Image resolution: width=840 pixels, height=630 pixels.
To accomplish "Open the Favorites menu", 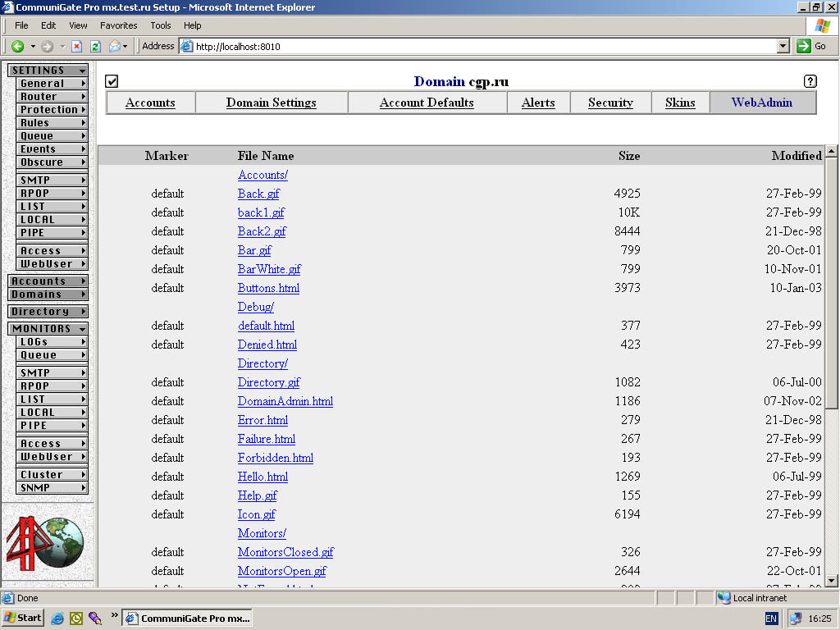I will pyautogui.click(x=118, y=25).
